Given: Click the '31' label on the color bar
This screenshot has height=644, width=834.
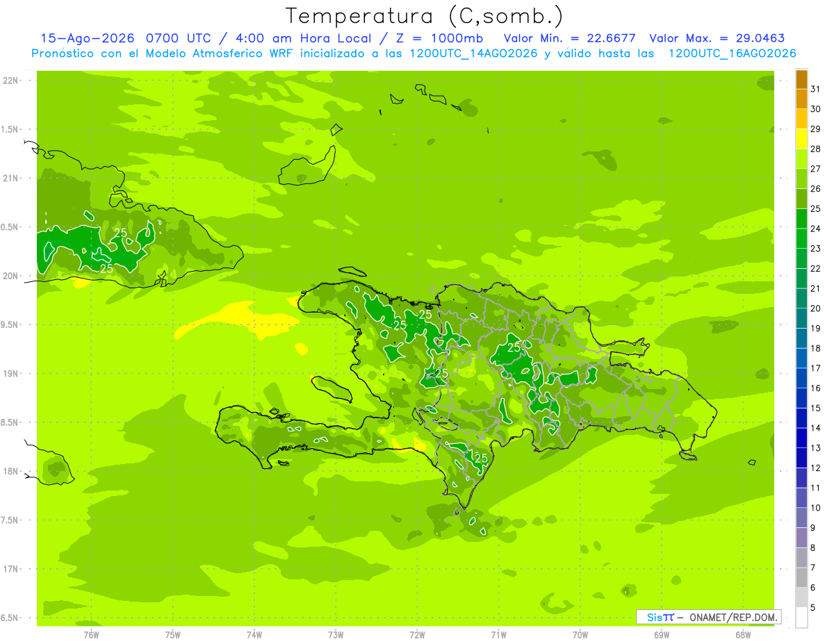Looking at the screenshot, I should tap(815, 89).
